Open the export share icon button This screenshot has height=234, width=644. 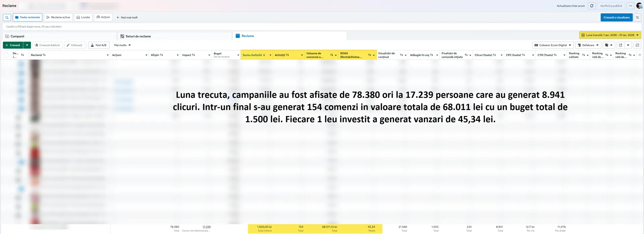click(x=621, y=45)
